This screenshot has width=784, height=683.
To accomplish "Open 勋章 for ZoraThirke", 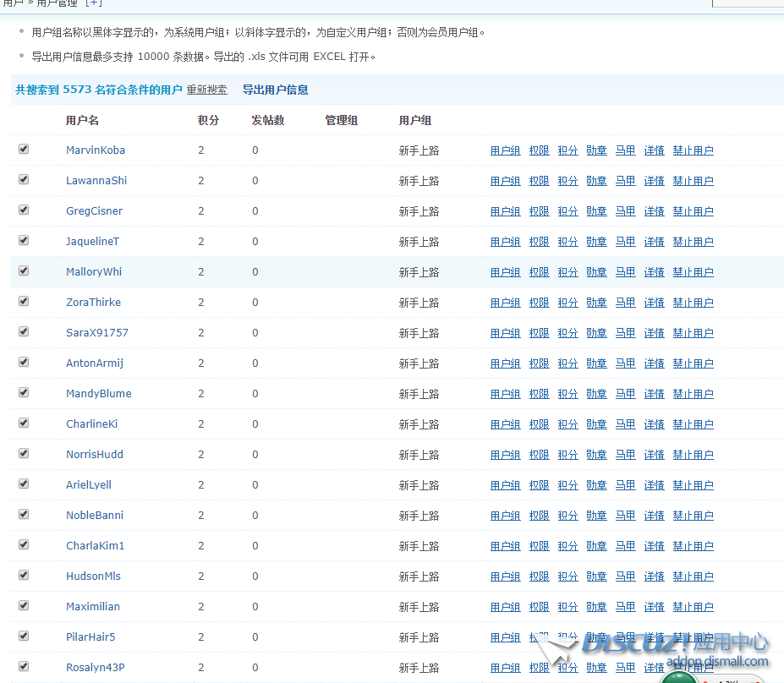I will [x=596, y=303].
